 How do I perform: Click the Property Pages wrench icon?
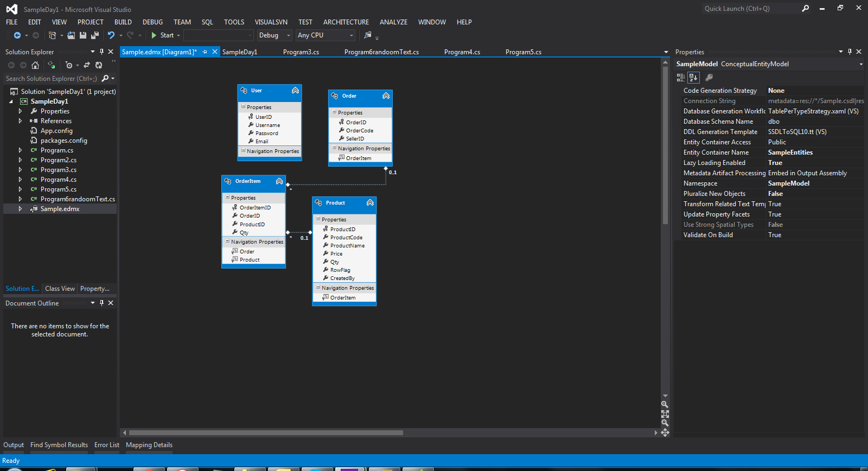(x=709, y=78)
